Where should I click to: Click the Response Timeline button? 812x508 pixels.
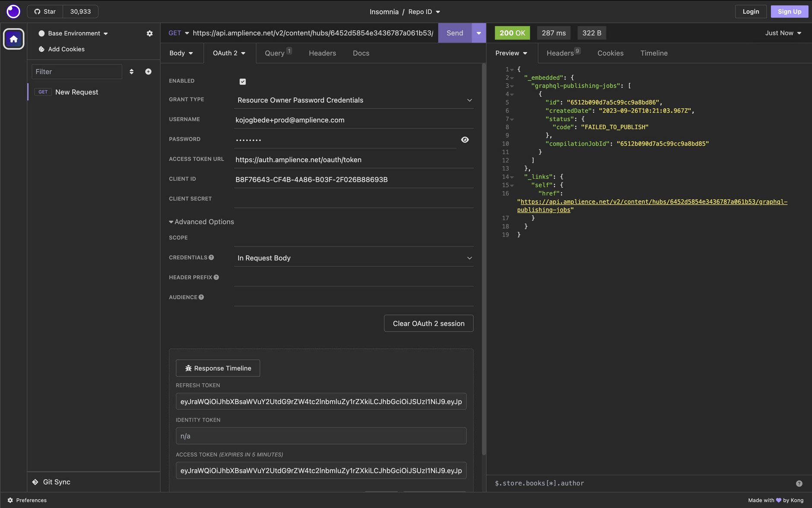click(218, 368)
